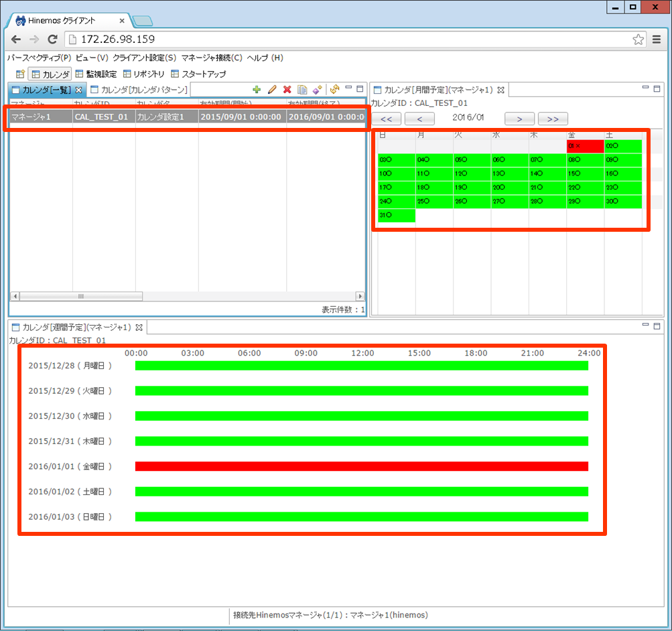This screenshot has width=672, height=631.
Task: Click the green day 15 calendar cell
Action: pos(585,173)
